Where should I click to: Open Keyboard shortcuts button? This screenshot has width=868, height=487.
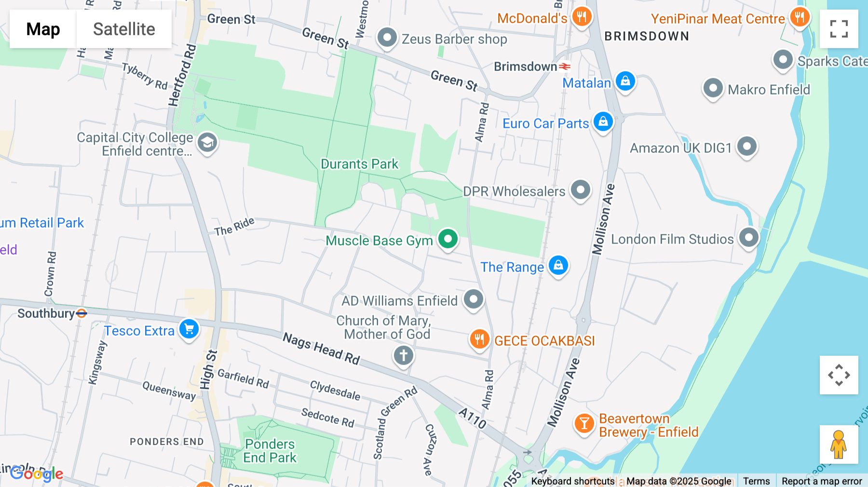click(573, 481)
